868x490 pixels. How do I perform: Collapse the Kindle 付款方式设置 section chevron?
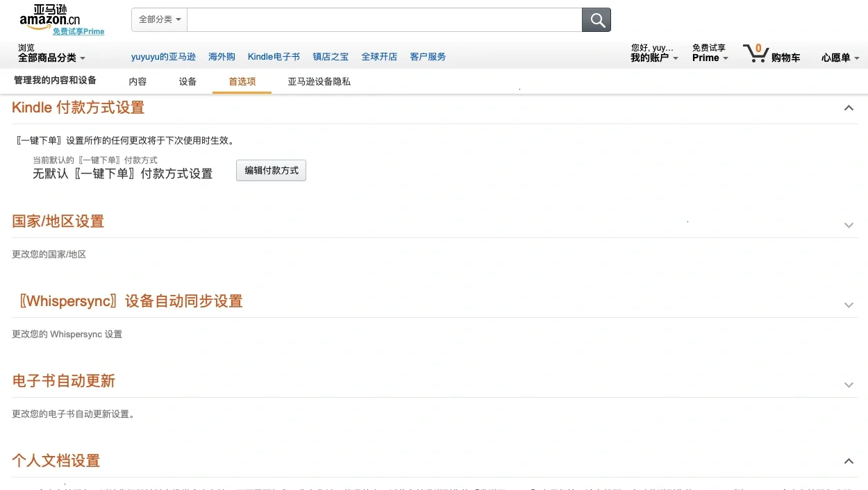pyautogui.click(x=849, y=108)
